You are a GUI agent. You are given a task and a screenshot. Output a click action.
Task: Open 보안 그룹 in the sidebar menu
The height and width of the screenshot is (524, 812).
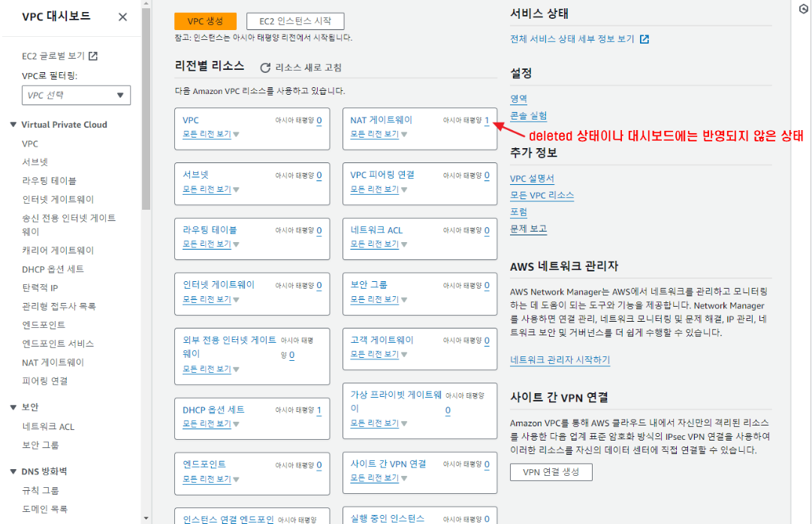[x=41, y=445]
